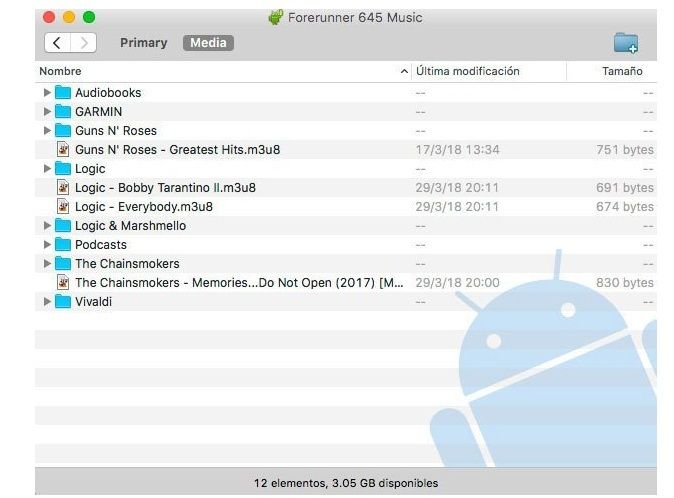Select the GARMIN folder name

[98, 111]
